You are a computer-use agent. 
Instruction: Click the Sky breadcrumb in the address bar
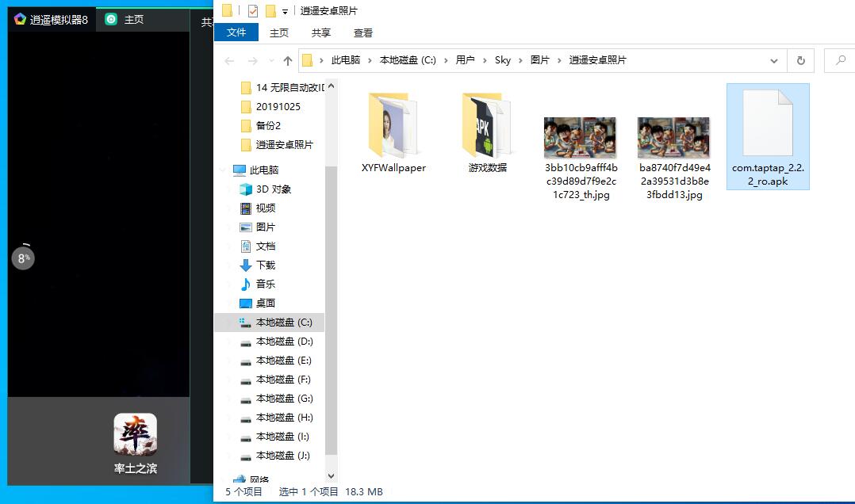tap(503, 60)
